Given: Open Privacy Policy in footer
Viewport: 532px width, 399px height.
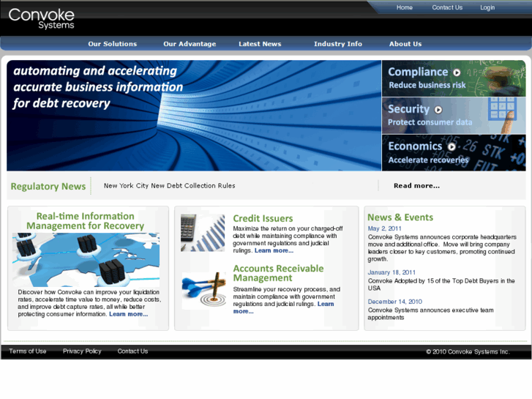Looking at the screenshot, I should 82,351.
